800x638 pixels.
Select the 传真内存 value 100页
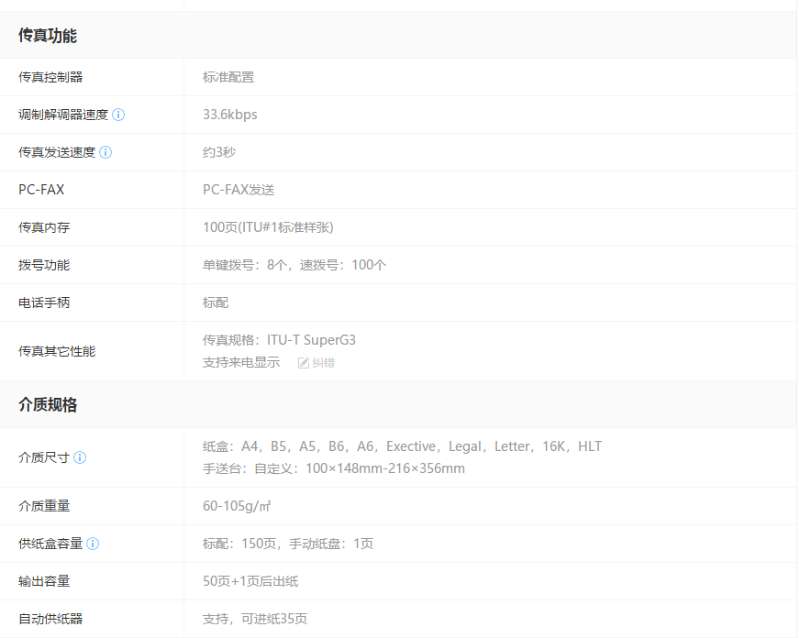(268, 228)
